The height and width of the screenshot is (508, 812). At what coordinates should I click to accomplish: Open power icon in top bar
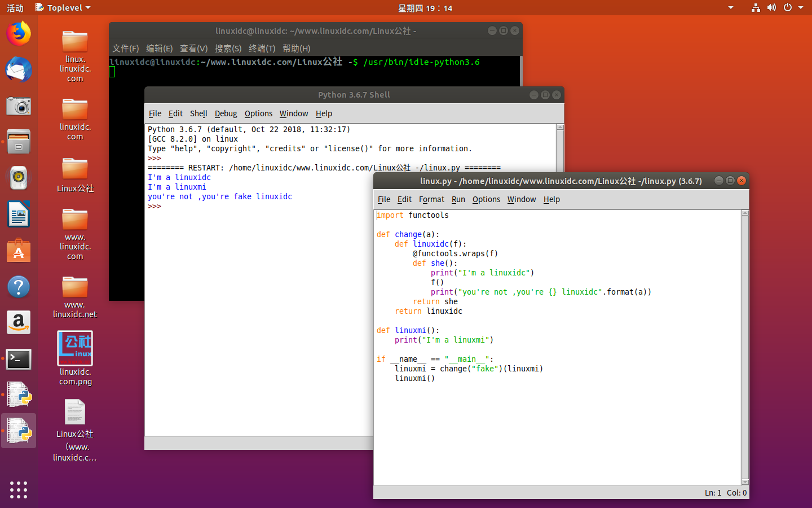point(788,7)
